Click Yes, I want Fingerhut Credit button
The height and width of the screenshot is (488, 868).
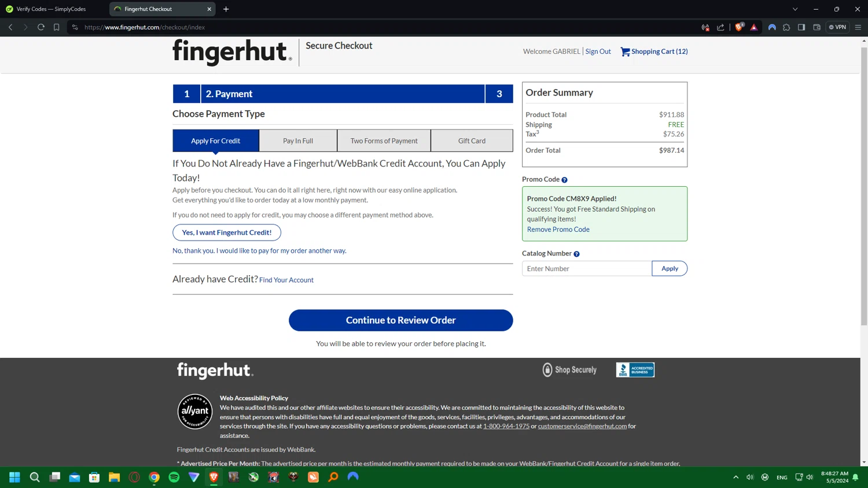pyautogui.click(x=227, y=232)
